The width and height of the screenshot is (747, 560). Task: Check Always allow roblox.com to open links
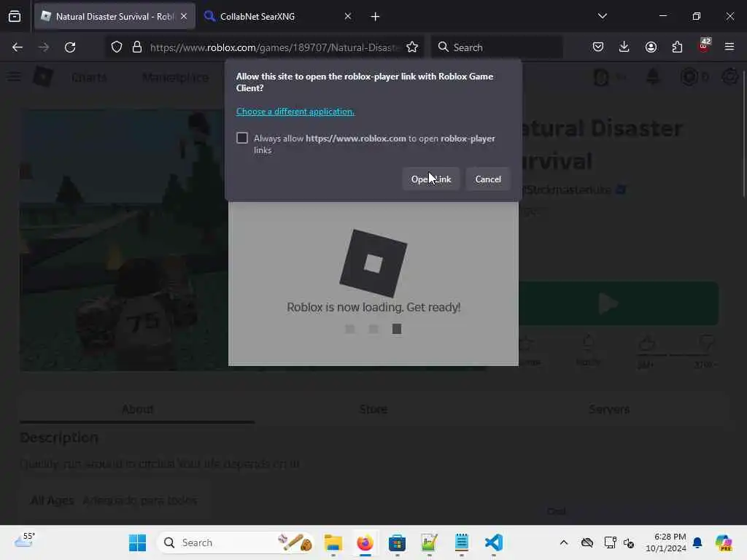pyautogui.click(x=242, y=138)
